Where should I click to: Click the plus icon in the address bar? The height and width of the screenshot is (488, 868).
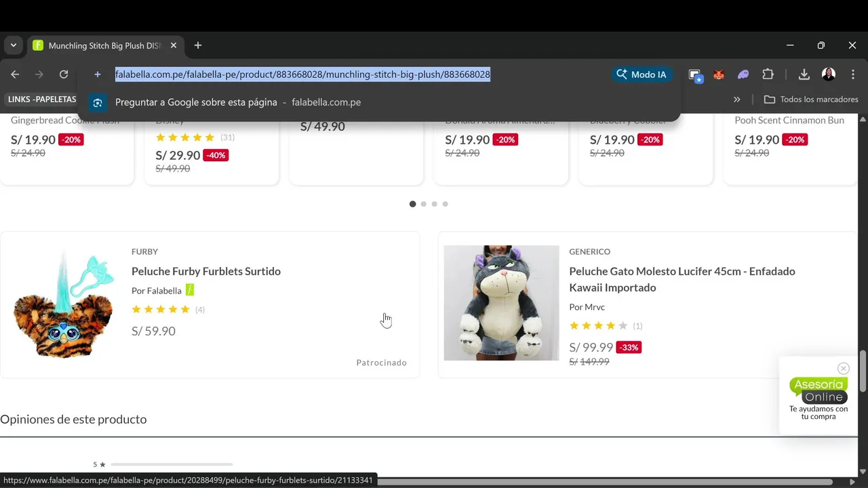98,75
